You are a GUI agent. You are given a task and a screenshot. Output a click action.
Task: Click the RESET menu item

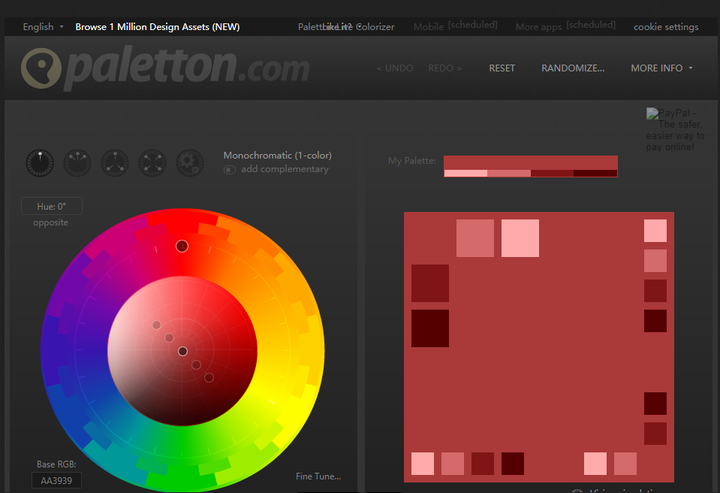(501, 68)
